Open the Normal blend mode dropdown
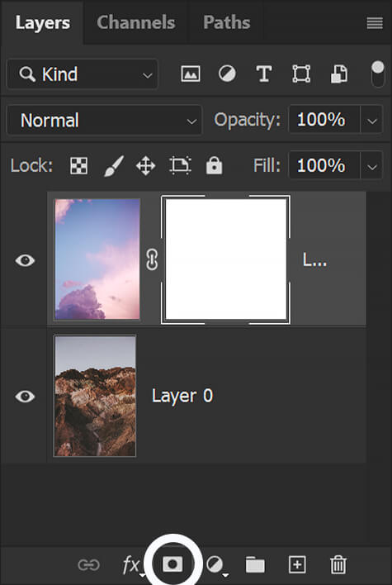Viewport: 392px width, 585px height. (104, 120)
